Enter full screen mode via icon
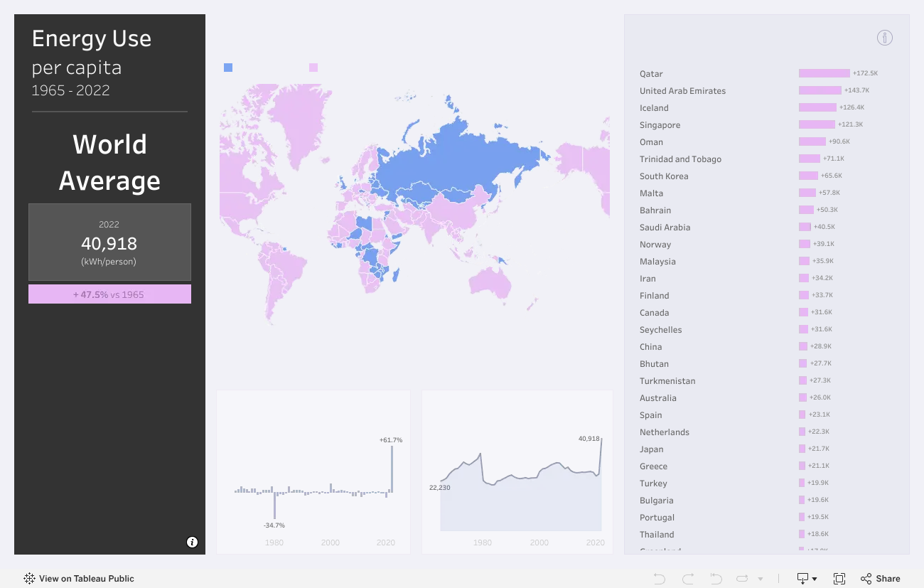Image resolution: width=924 pixels, height=588 pixels. pyautogui.click(x=839, y=579)
